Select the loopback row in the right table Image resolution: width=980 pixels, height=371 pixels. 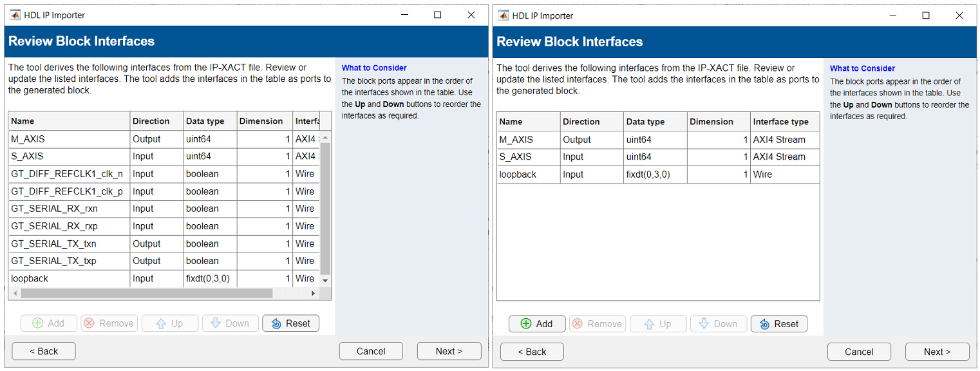click(x=518, y=175)
